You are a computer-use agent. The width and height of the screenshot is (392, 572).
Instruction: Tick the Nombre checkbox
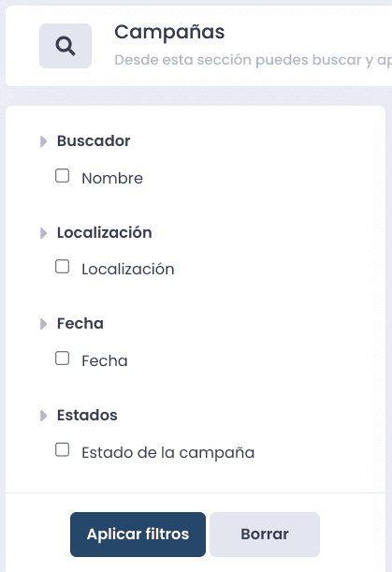point(63,175)
